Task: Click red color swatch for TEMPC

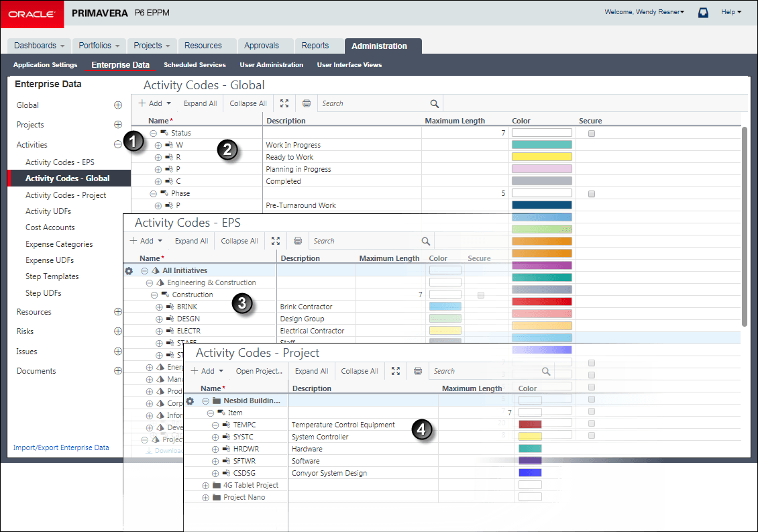Action: [x=531, y=424]
